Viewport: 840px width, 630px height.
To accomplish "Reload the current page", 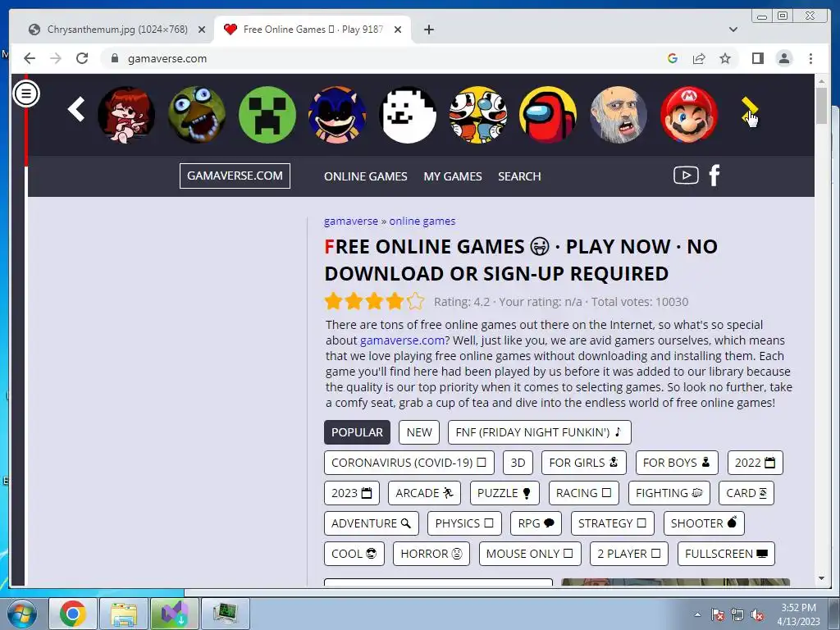I will [81, 58].
